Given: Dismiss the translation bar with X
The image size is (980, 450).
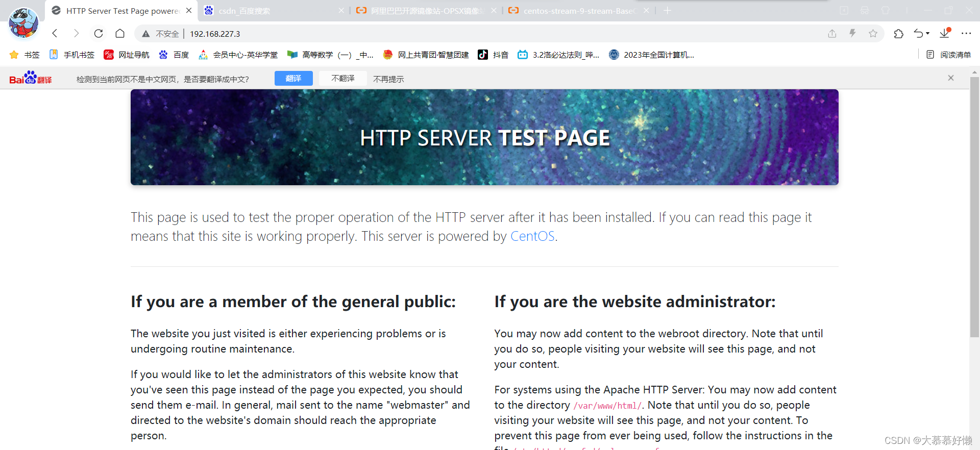Looking at the screenshot, I should (x=951, y=78).
